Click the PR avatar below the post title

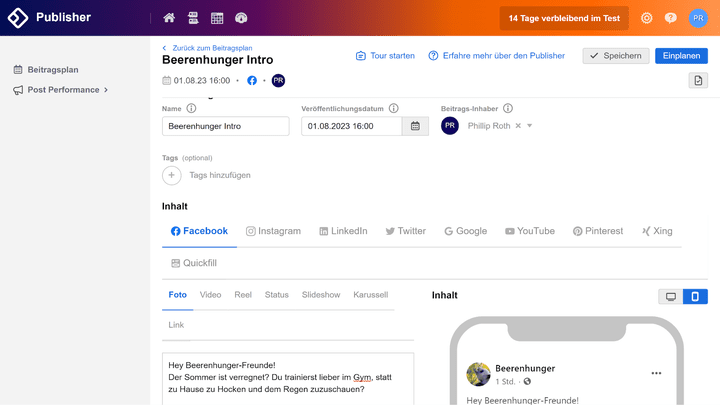pos(278,80)
